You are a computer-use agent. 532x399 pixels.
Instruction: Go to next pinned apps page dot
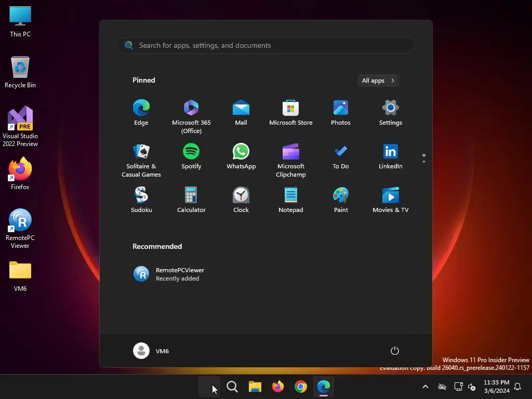424,162
